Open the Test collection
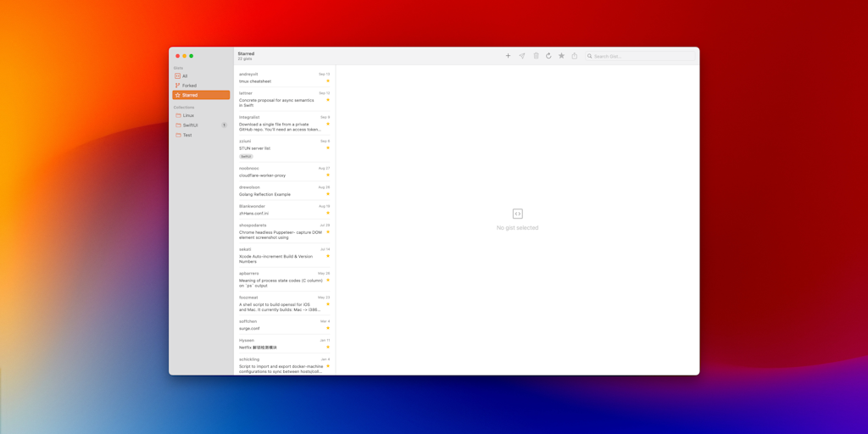The height and width of the screenshot is (434, 868). coord(187,135)
